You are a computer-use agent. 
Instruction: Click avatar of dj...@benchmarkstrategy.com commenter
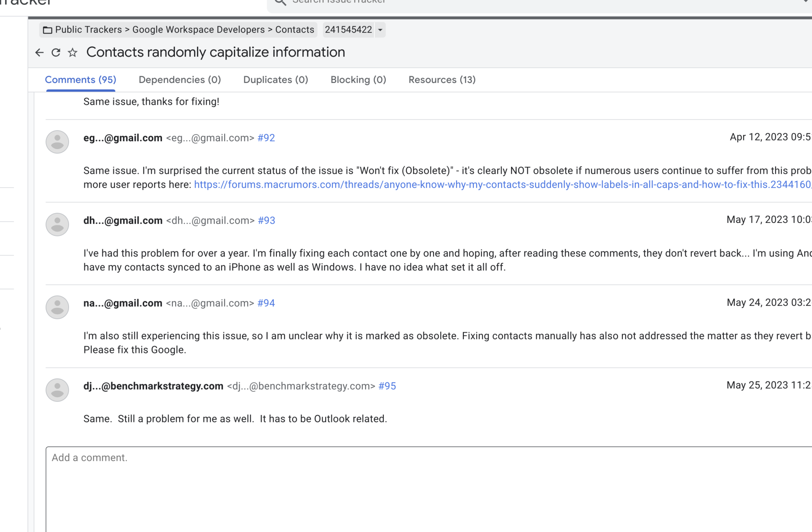[57, 390]
